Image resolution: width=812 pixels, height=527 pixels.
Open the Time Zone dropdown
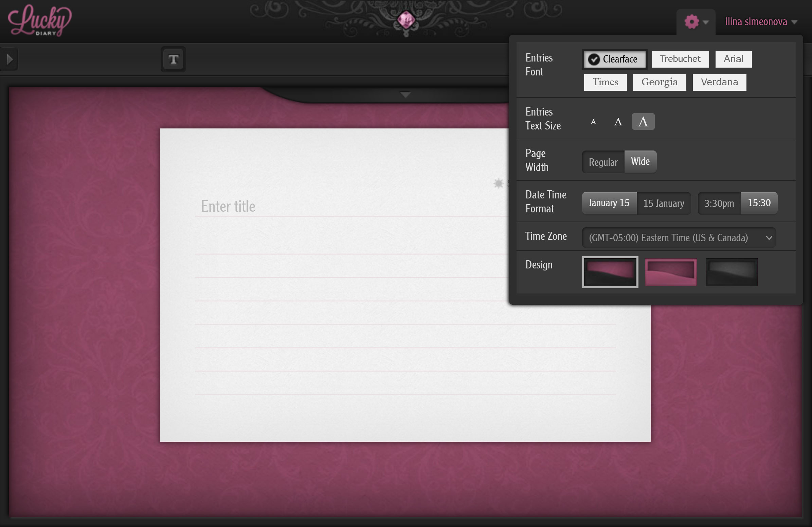click(679, 238)
